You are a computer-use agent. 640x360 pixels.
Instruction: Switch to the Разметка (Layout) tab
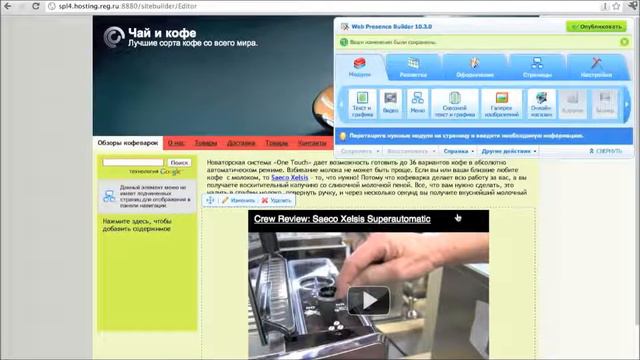413,67
